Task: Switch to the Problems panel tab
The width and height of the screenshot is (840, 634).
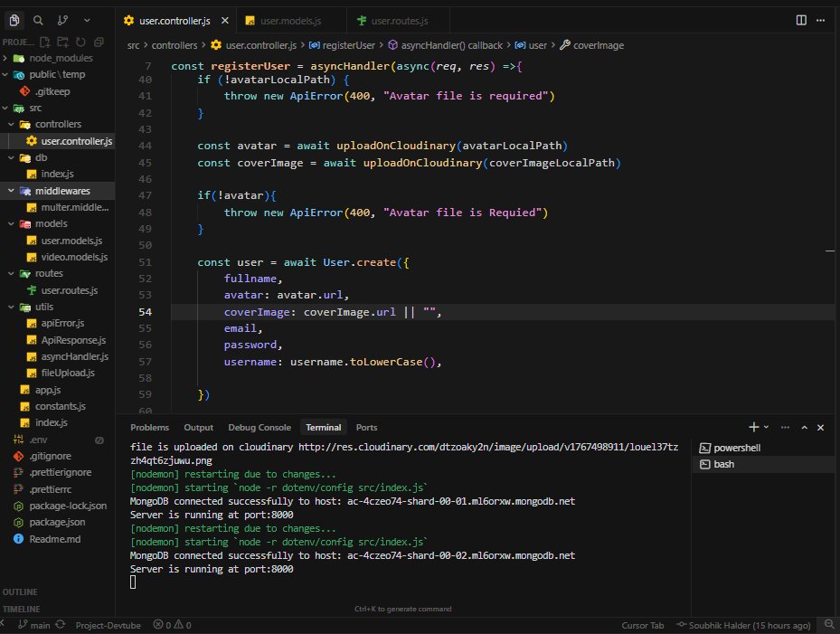Action: pos(149,427)
